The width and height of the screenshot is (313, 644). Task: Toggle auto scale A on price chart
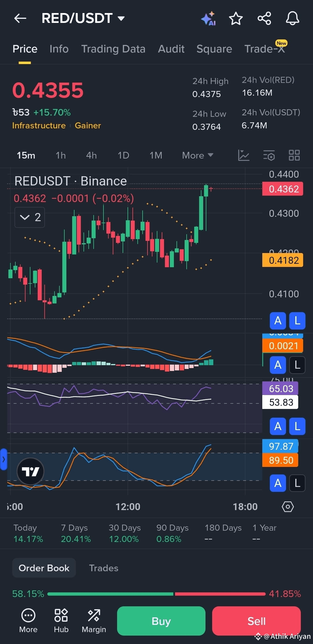pyautogui.click(x=278, y=321)
